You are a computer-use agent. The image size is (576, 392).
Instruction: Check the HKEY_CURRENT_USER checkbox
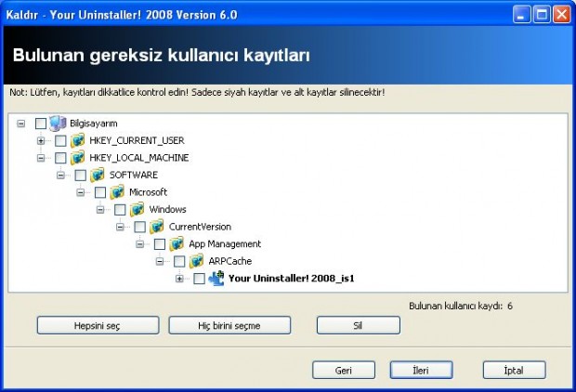coord(60,140)
